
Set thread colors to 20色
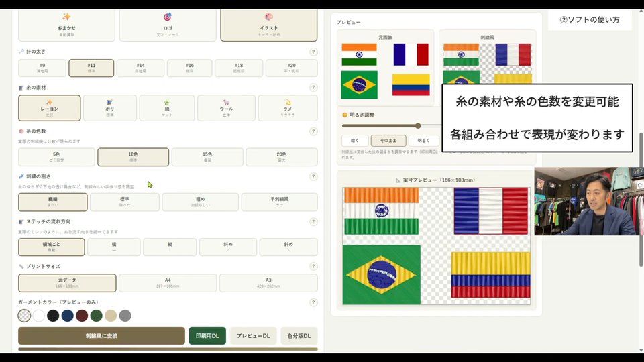coord(281,157)
